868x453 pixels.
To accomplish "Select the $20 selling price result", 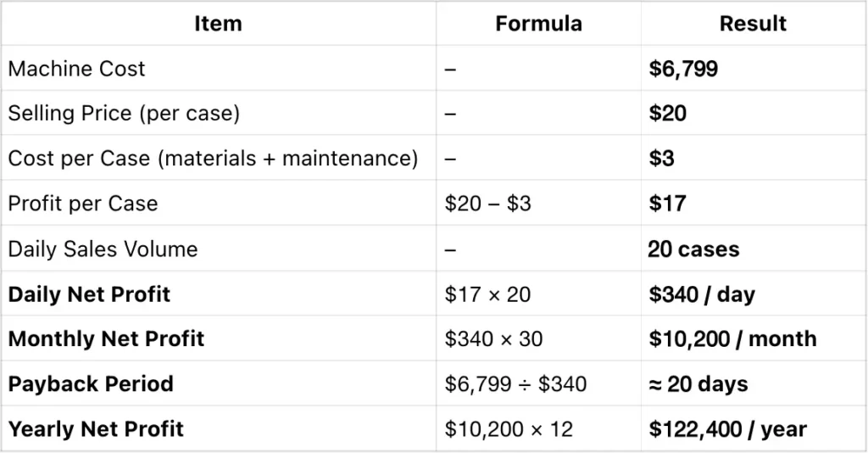I will [668, 114].
